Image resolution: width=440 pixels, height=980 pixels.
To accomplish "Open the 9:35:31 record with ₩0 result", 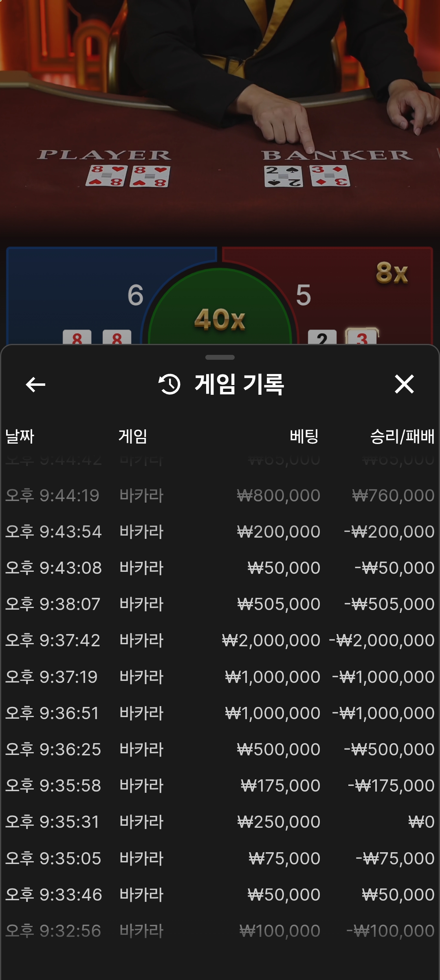I will [x=220, y=822].
